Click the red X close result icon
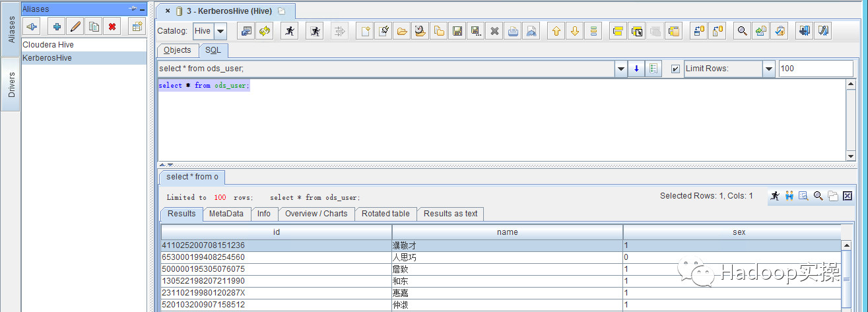 848,196
